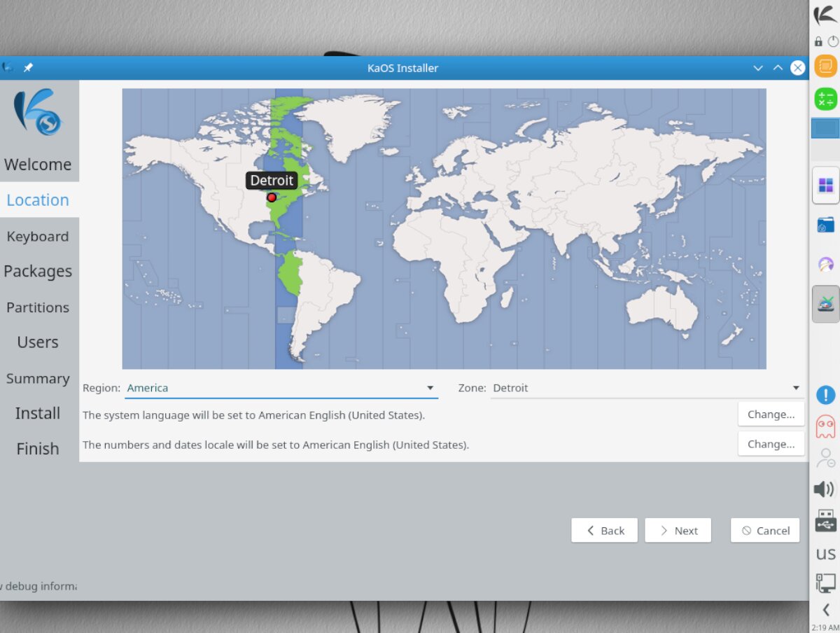Open the Dolphin file manager icon
840x633 pixels.
coord(825,225)
